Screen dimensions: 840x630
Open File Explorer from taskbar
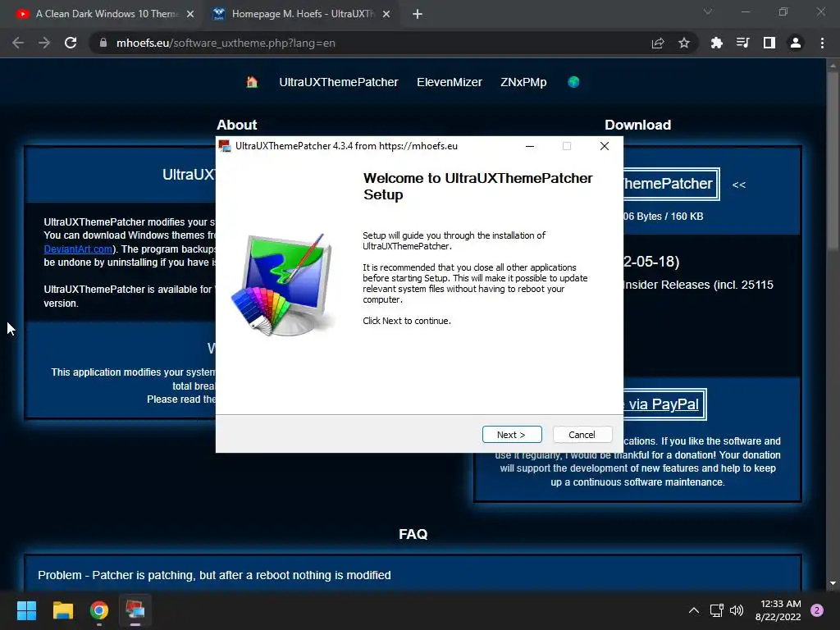tap(62, 610)
